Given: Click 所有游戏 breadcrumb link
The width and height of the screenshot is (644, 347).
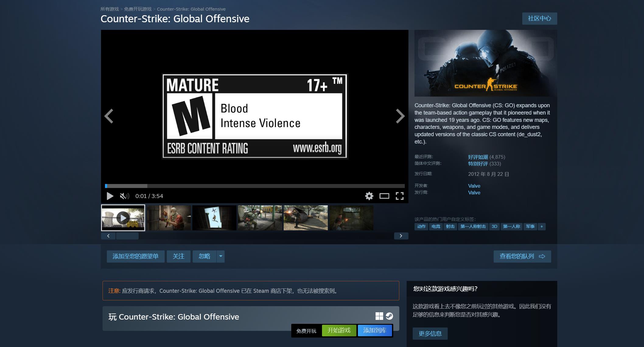Looking at the screenshot, I should coord(110,9).
